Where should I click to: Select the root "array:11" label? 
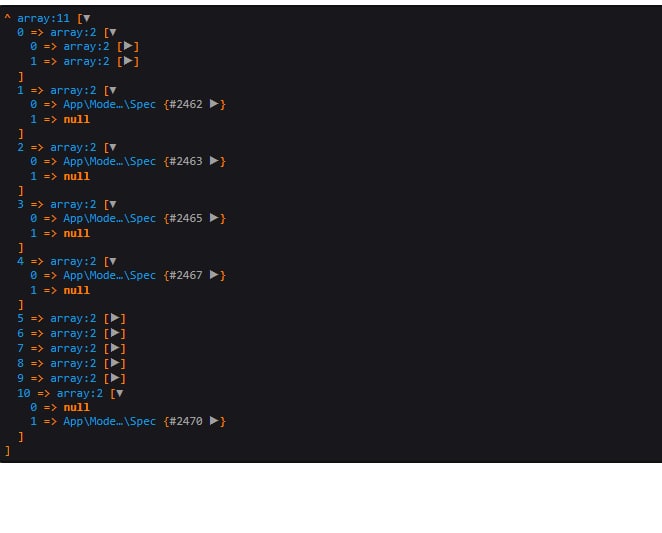pos(43,19)
